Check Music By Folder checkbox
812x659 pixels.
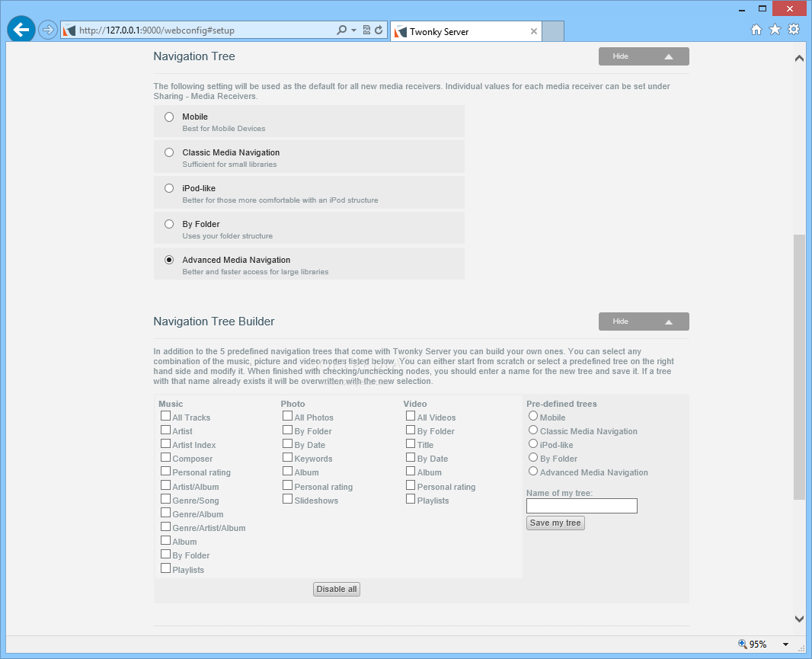pyautogui.click(x=166, y=555)
